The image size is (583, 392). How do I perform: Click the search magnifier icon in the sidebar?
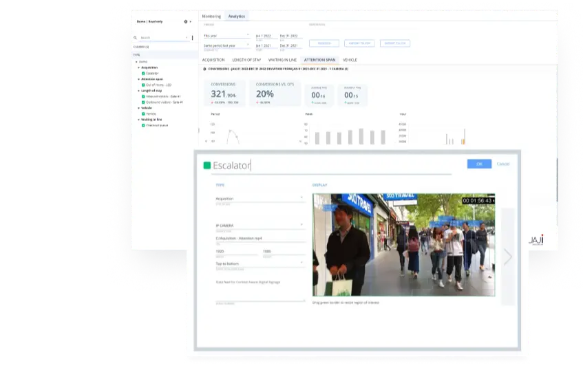[136, 38]
